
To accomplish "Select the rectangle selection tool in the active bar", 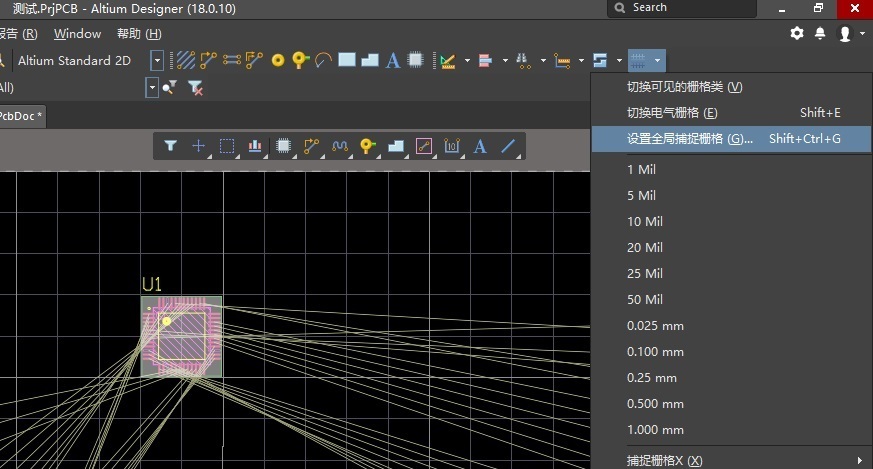I will tap(227, 146).
